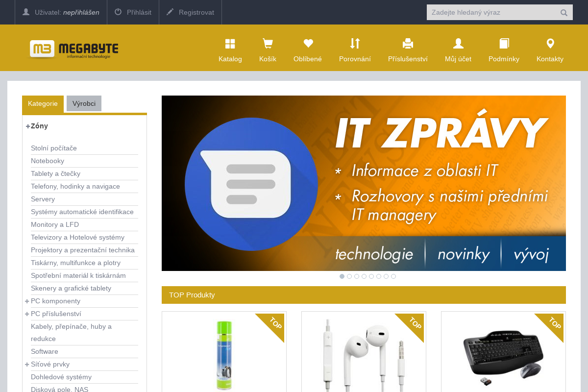Expand the Síťové prvky category
The image size is (588, 392).
pyautogui.click(x=26, y=364)
